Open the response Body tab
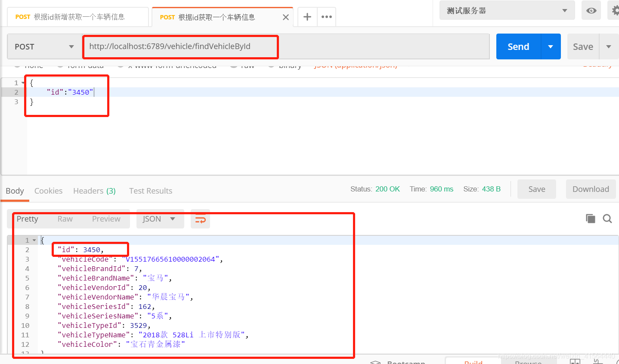 pyautogui.click(x=15, y=191)
